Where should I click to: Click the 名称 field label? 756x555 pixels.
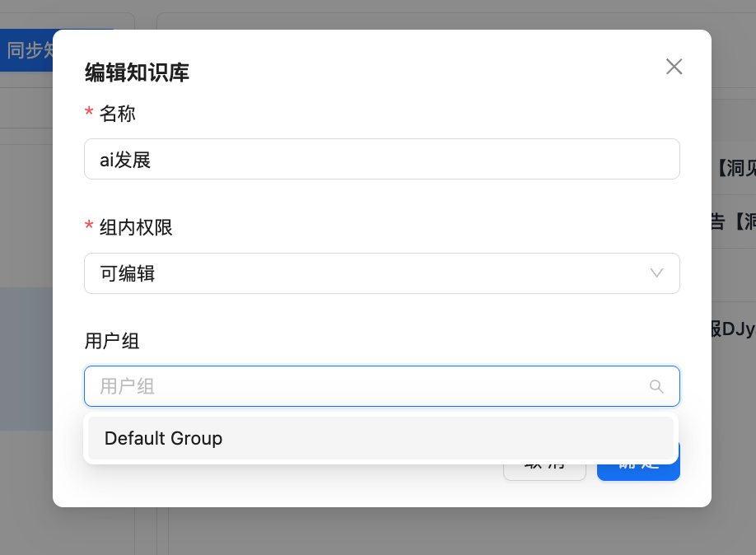pyautogui.click(x=117, y=114)
